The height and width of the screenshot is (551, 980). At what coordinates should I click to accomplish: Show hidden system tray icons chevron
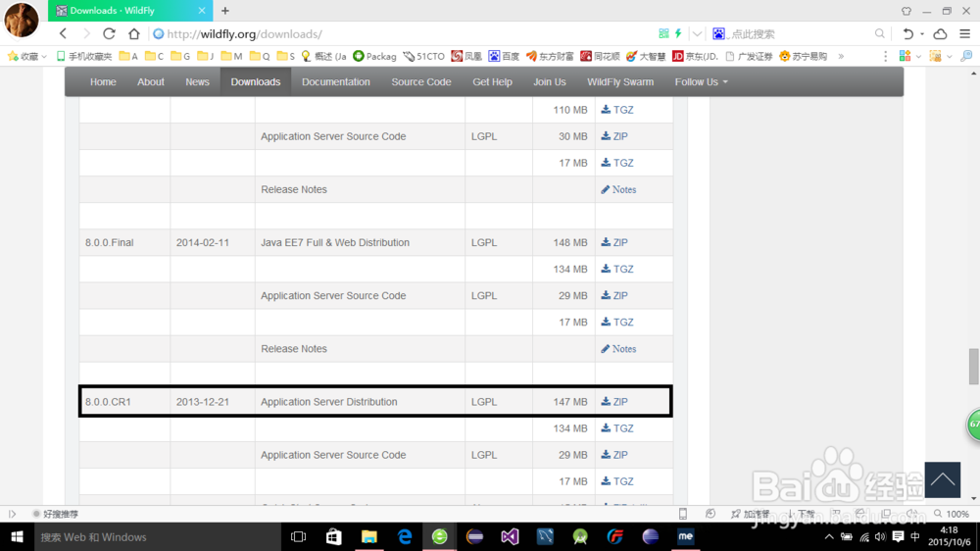tap(829, 536)
